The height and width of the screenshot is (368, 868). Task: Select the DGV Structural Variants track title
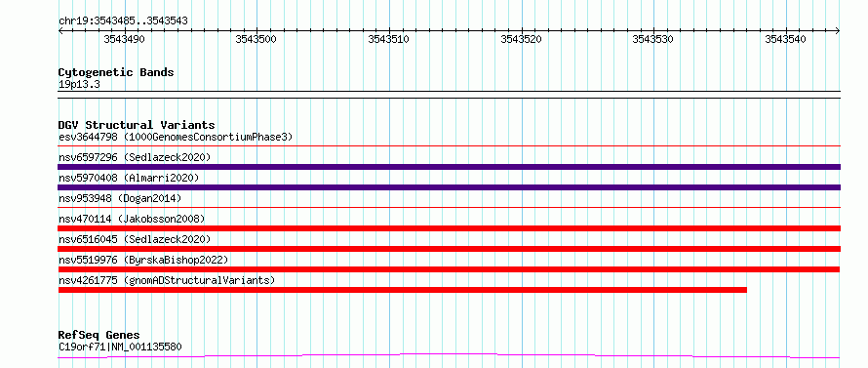(137, 125)
